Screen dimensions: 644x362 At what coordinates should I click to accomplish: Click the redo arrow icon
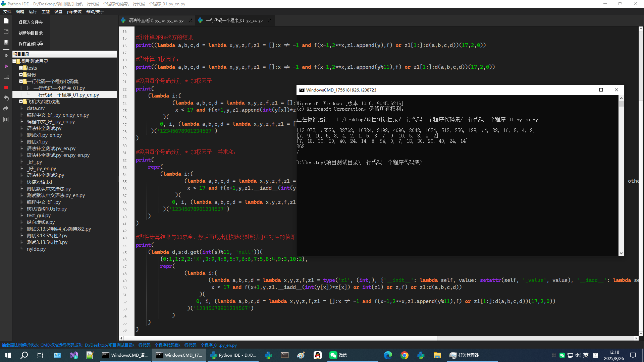pos(6,109)
